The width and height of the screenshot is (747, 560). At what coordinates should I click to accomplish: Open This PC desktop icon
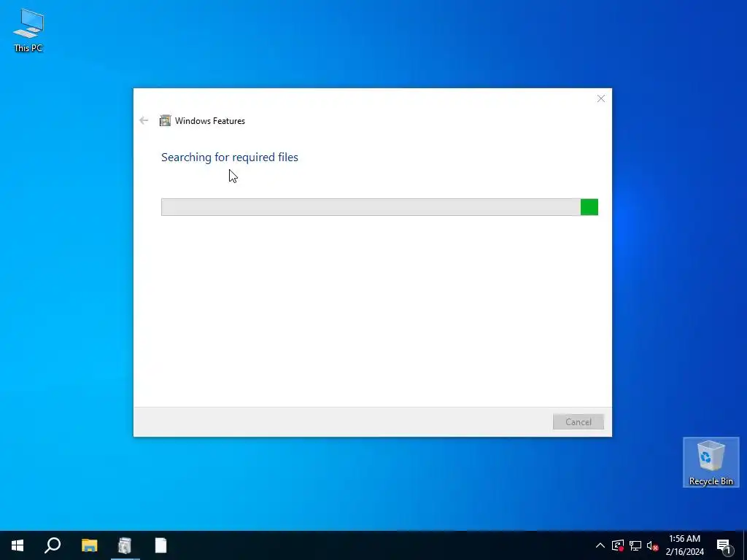[28, 30]
